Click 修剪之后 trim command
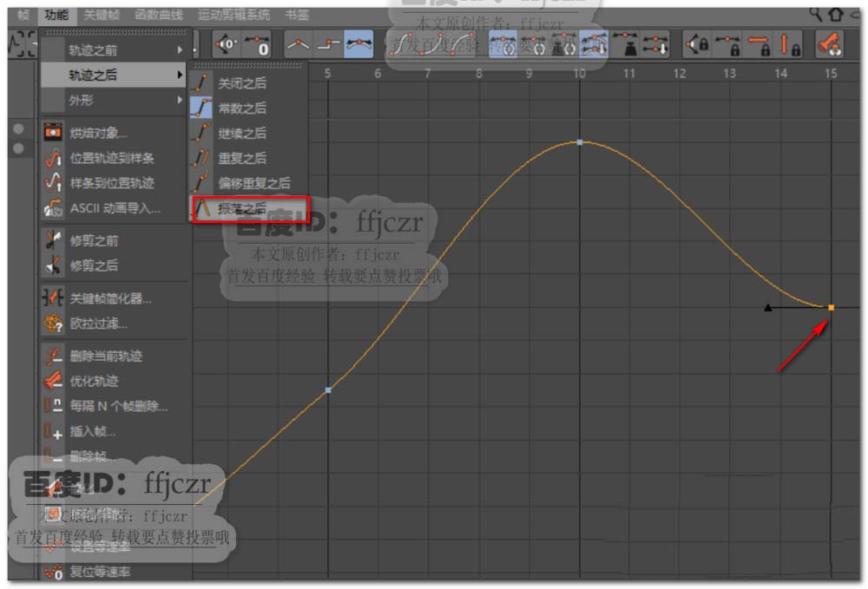Image resolution: width=868 pixels, height=589 pixels. click(114, 265)
